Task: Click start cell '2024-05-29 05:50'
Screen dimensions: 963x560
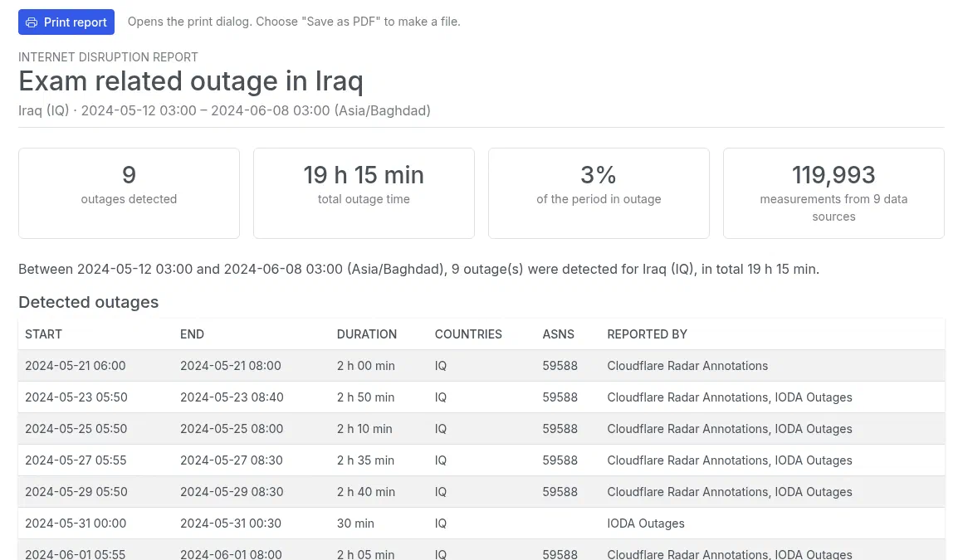Action: click(x=76, y=492)
